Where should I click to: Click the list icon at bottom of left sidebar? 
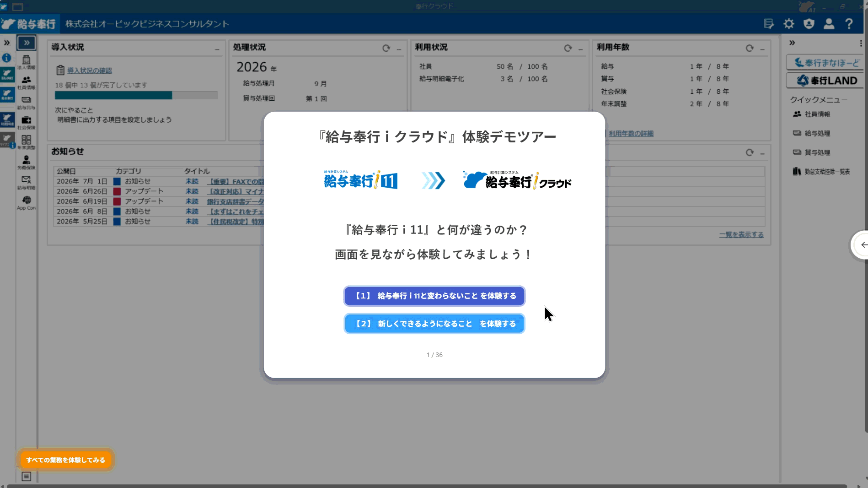[x=27, y=477]
